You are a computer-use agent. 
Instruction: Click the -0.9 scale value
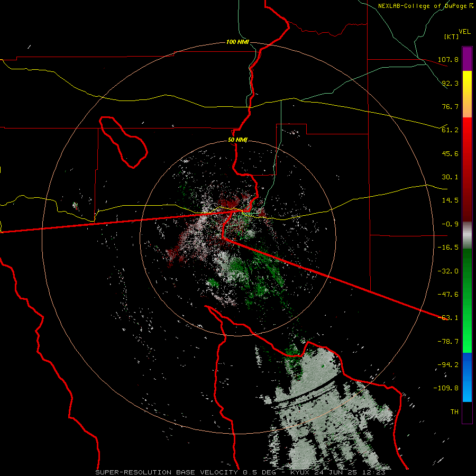(450, 224)
